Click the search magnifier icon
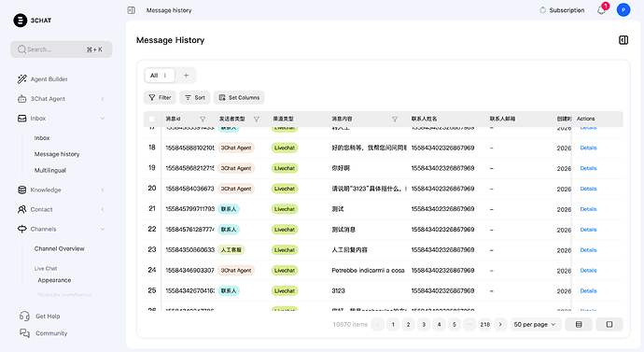The width and height of the screenshot is (644, 352). click(x=21, y=49)
